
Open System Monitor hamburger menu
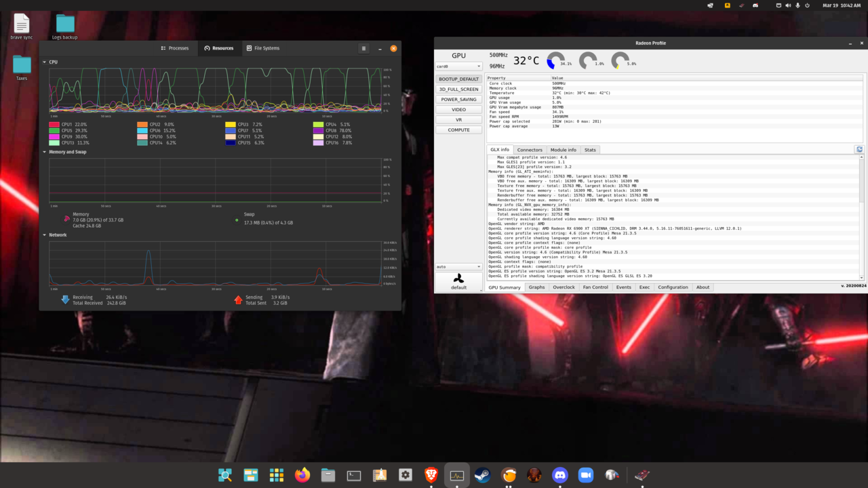tap(363, 48)
